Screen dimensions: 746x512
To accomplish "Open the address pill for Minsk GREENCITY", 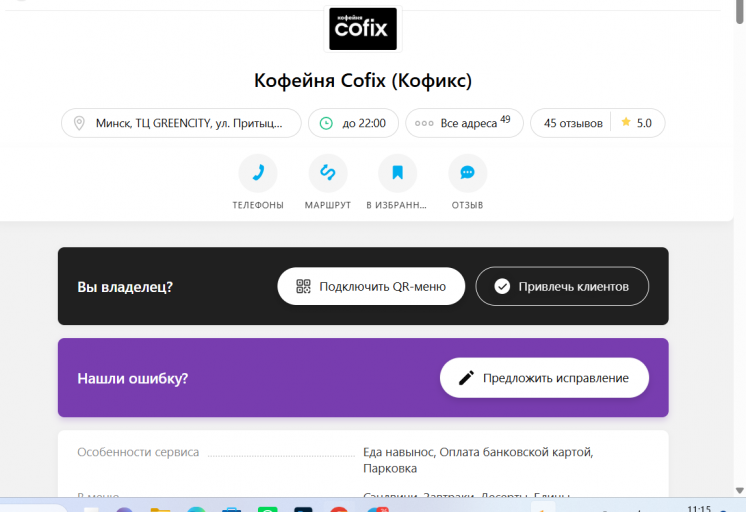I will (x=181, y=123).
